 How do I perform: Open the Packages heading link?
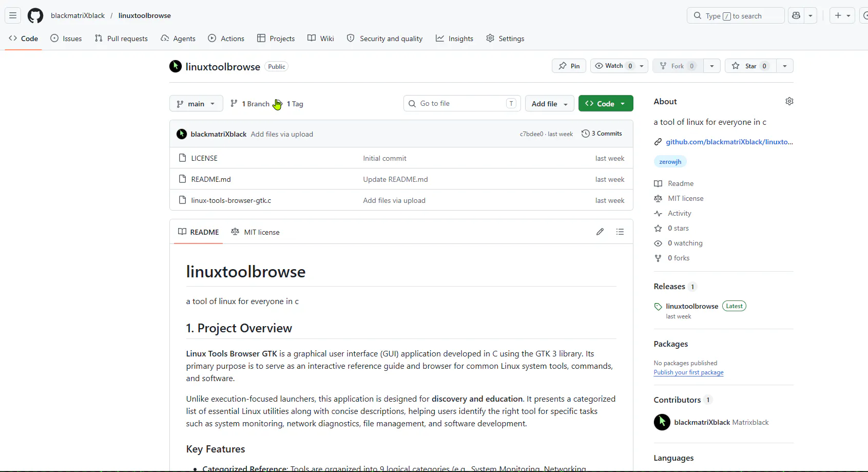click(x=671, y=344)
